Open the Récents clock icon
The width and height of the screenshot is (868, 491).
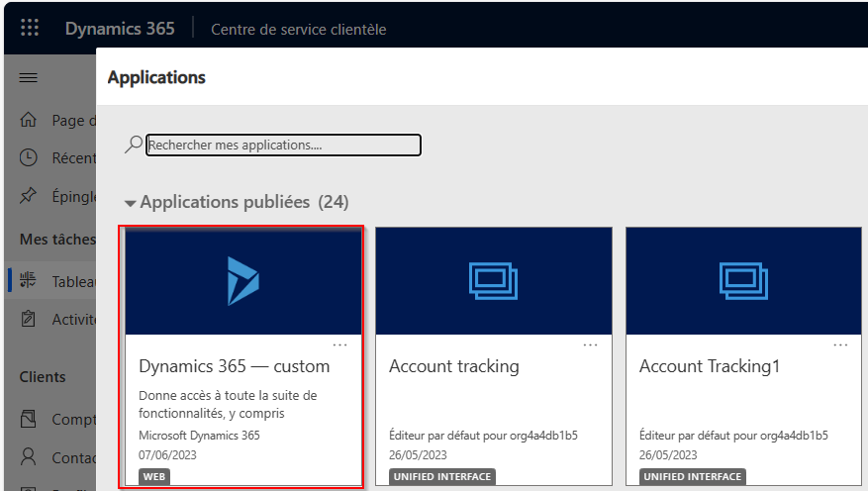[29, 157]
